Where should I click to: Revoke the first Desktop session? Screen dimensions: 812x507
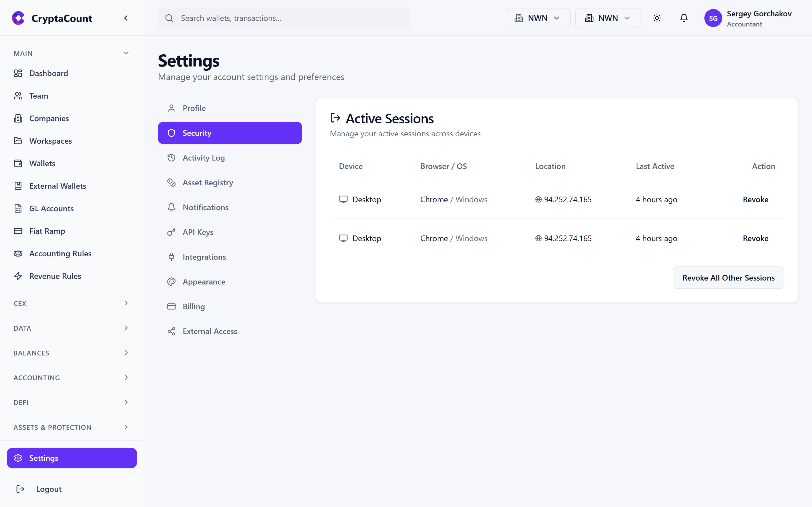[x=756, y=199]
